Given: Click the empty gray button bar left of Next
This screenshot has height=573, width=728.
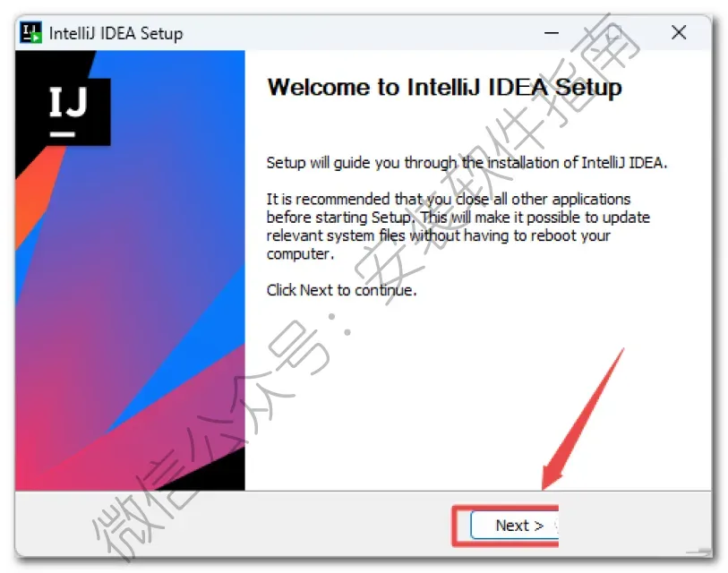Looking at the screenshot, I should (x=234, y=525).
